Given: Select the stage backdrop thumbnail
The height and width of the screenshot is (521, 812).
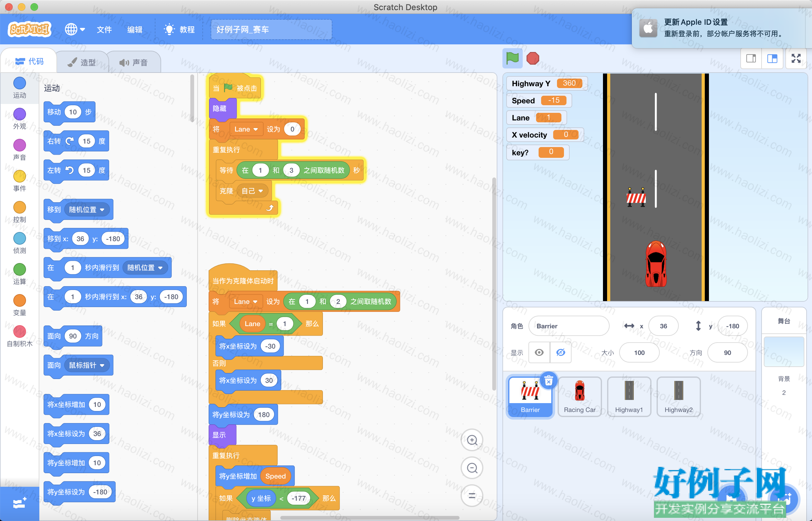Looking at the screenshot, I should point(784,352).
